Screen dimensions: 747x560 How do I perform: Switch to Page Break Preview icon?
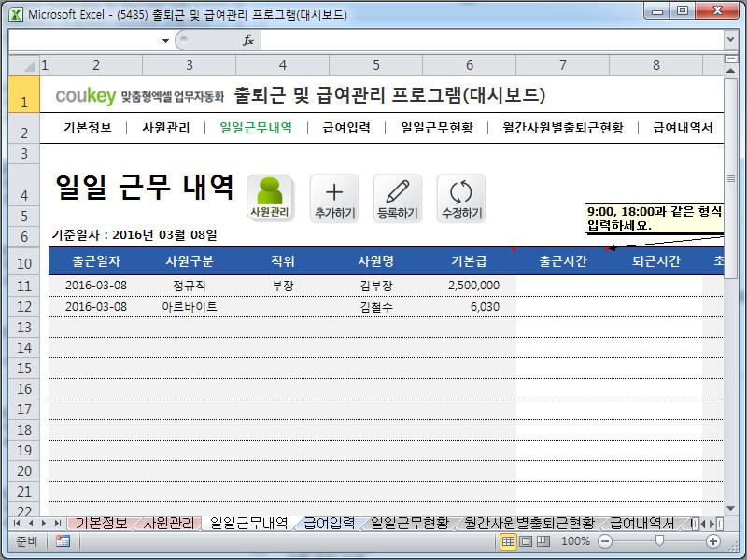(543, 541)
